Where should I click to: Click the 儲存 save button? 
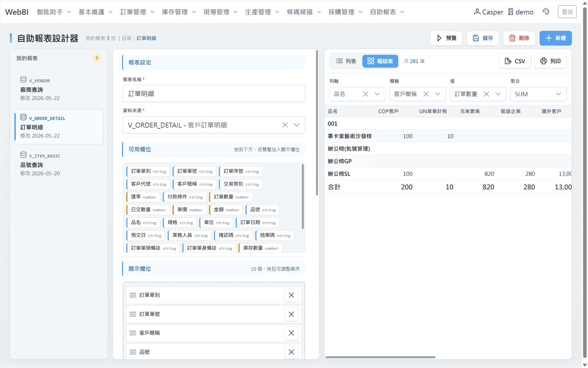click(x=483, y=38)
